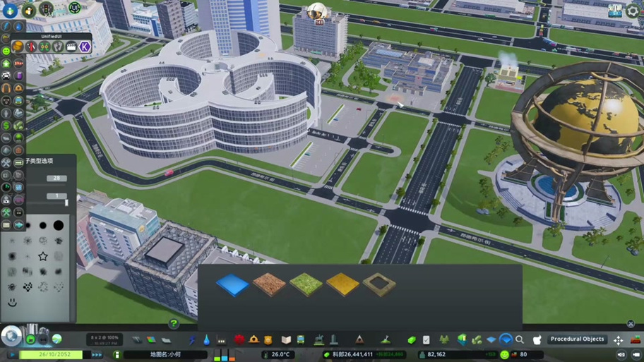Open the police badge menu
644x362 pixels.
[x=268, y=340]
